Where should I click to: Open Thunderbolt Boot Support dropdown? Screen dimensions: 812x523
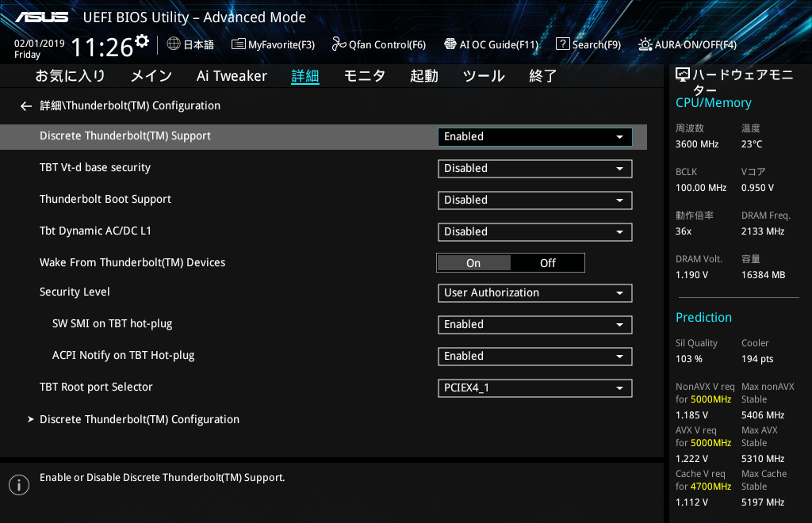(535, 200)
